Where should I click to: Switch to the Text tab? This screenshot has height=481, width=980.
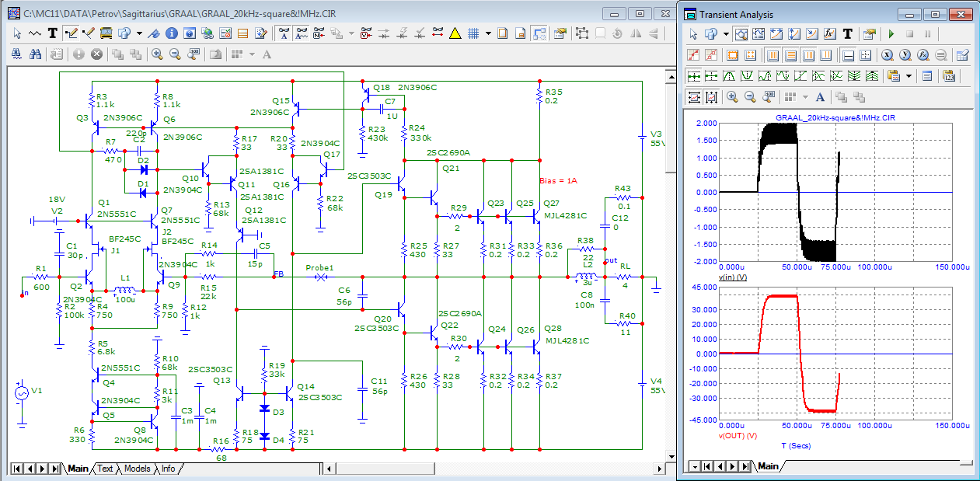(x=104, y=469)
